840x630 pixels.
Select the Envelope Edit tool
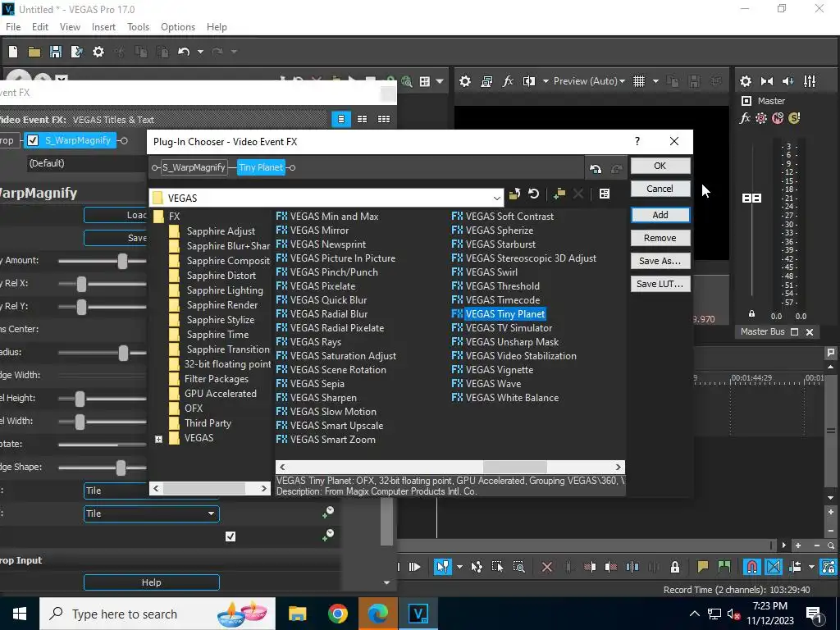(477, 567)
